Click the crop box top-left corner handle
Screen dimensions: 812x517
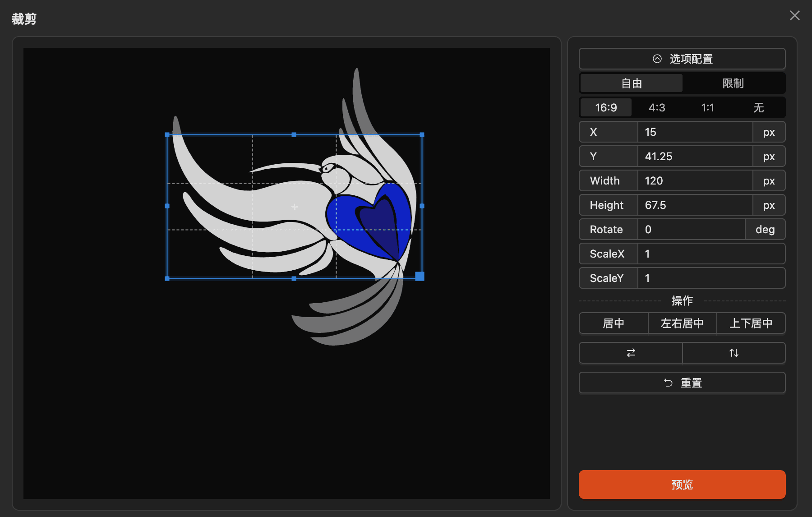(167, 134)
